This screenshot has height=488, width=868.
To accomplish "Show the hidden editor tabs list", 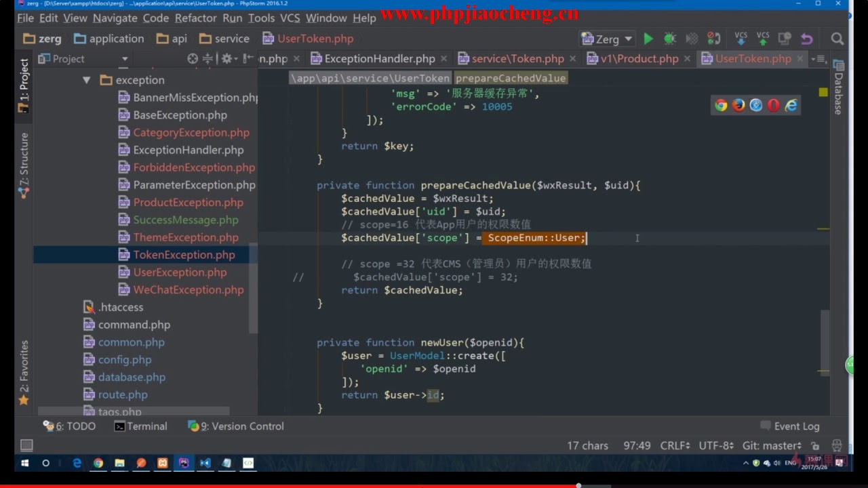I will [x=818, y=59].
